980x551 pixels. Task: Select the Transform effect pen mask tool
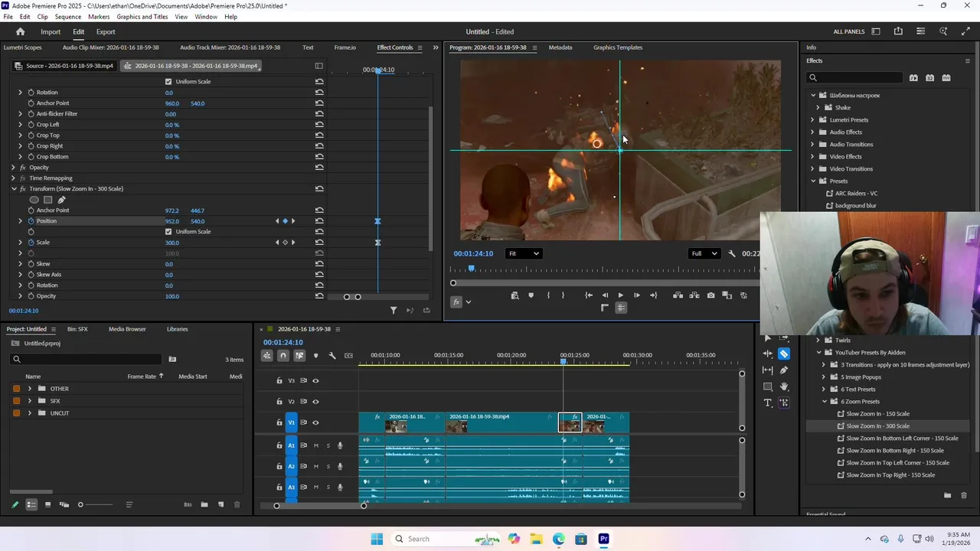point(62,200)
